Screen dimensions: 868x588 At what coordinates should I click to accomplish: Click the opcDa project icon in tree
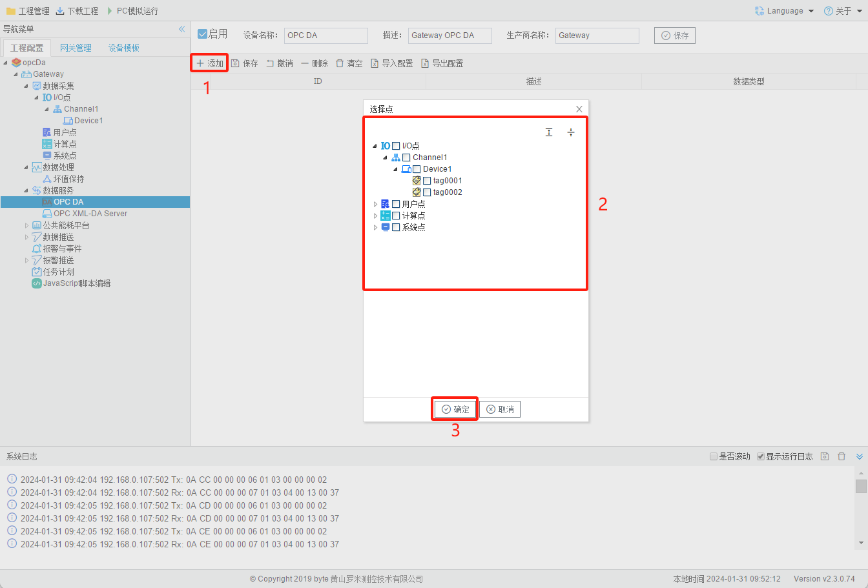(x=16, y=63)
